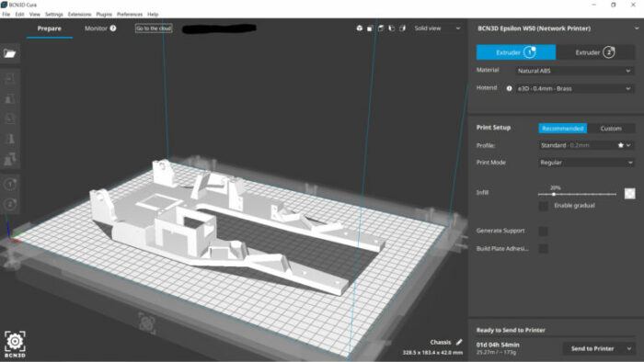Toggle the Build Plate Adhesion checkbox
This screenshot has height=362, width=644.
543,248
